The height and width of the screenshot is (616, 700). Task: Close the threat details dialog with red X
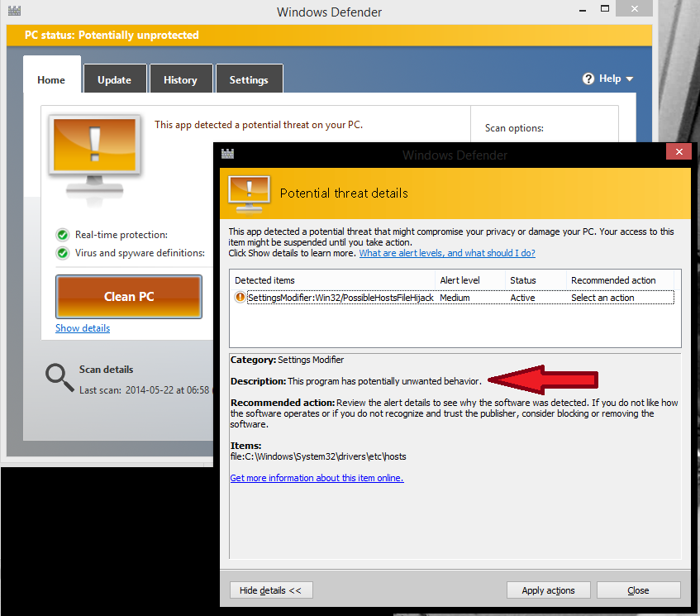click(679, 152)
